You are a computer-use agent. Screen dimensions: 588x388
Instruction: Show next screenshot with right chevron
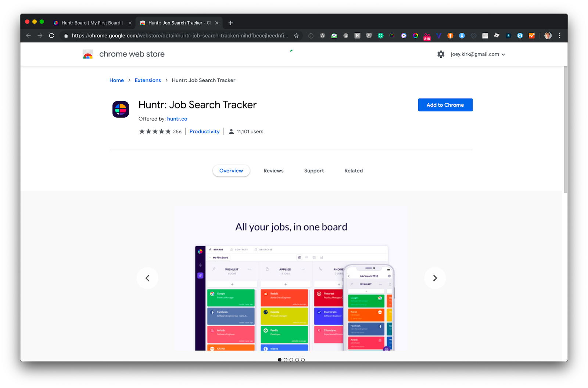pos(435,278)
